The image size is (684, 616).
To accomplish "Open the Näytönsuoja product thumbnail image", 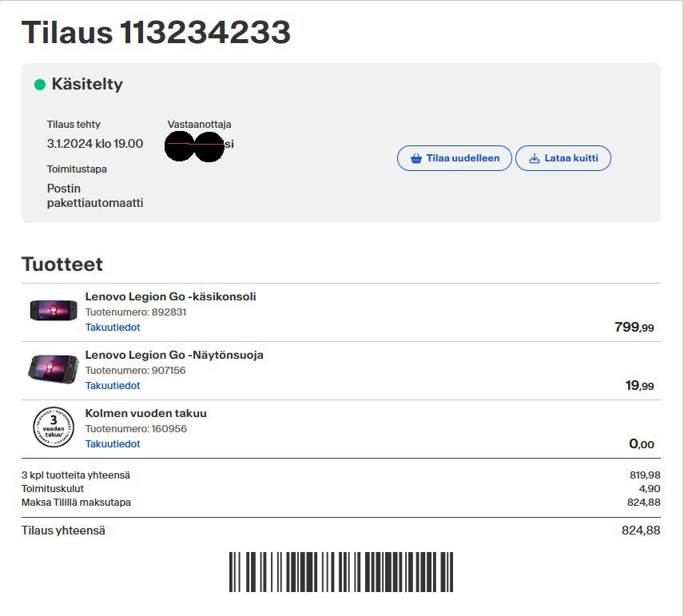I will (54, 368).
